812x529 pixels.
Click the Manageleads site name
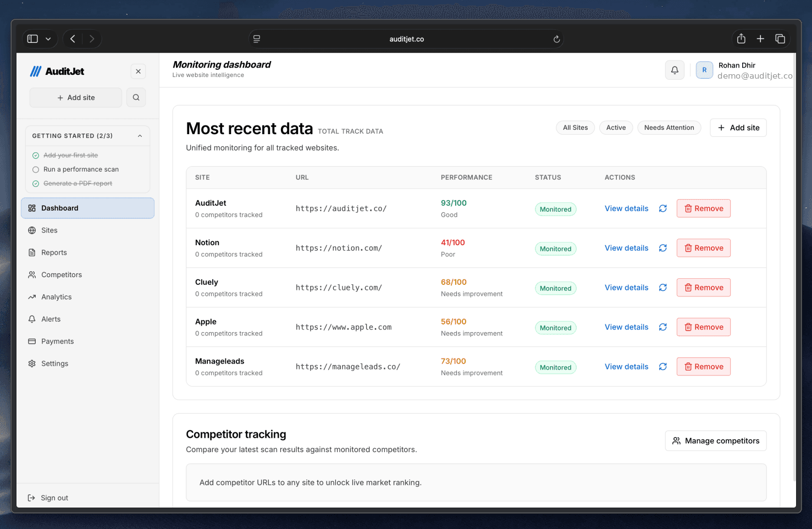click(219, 361)
